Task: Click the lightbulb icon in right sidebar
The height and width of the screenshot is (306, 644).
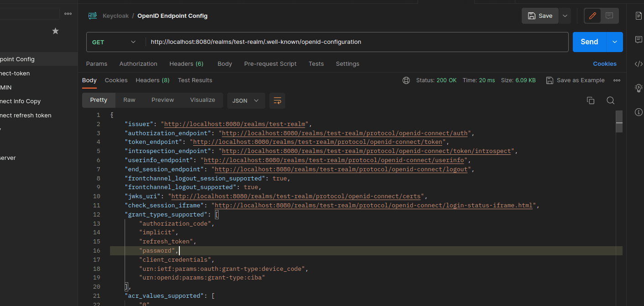Action: 639,88
